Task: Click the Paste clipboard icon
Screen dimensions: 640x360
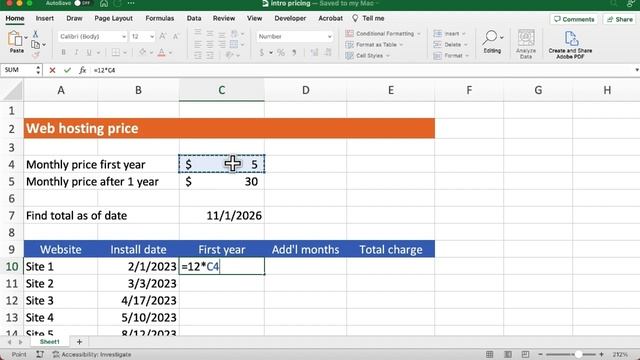Action: pos(16,39)
